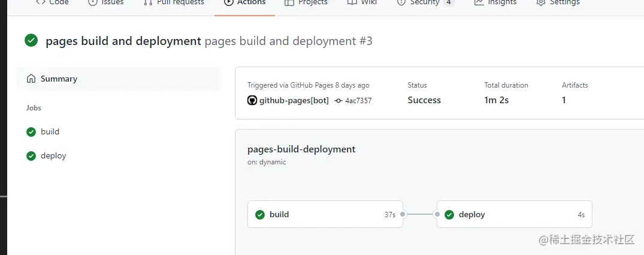Open the build job in the Jobs list

[x=50, y=132]
